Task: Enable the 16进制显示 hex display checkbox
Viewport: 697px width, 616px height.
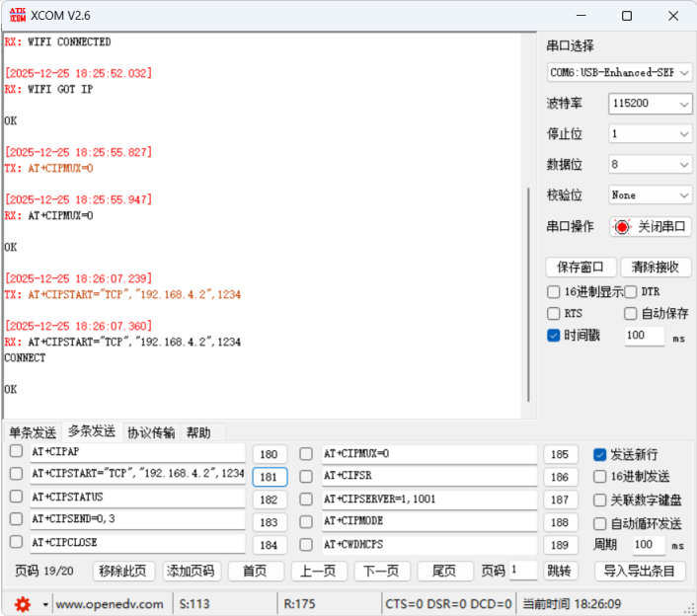Action: (x=554, y=292)
